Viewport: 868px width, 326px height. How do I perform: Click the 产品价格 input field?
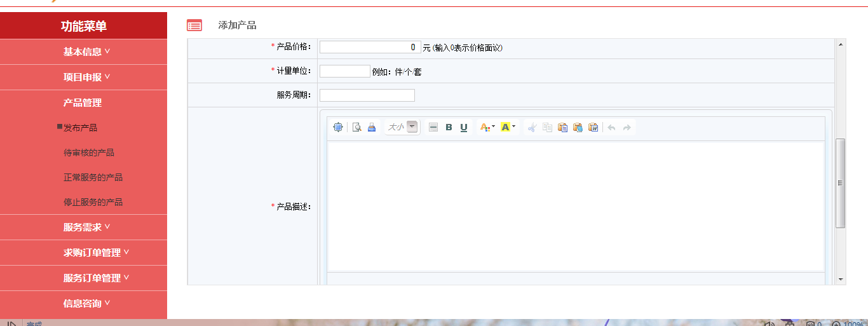[x=370, y=47]
